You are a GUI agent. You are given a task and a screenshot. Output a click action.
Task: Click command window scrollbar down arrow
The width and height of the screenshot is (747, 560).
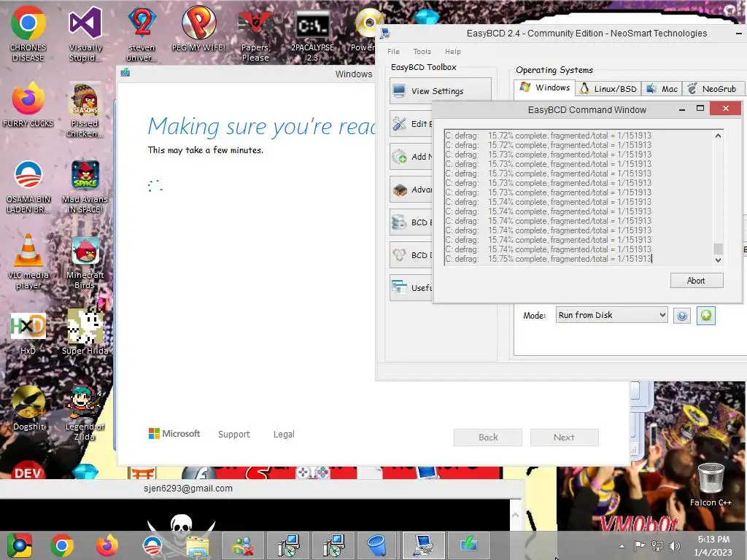718,260
